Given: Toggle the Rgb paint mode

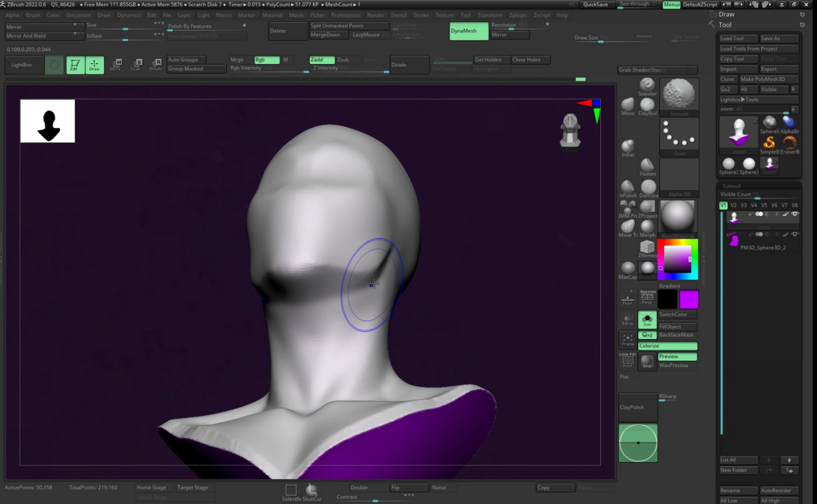Looking at the screenshot, I should point(267,60).
